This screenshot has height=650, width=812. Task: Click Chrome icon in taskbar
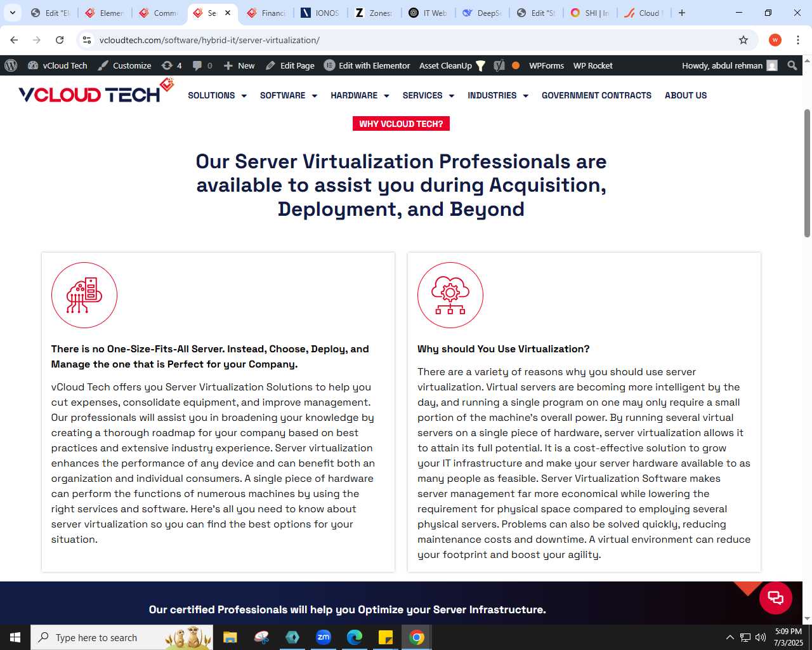[417, 637]
